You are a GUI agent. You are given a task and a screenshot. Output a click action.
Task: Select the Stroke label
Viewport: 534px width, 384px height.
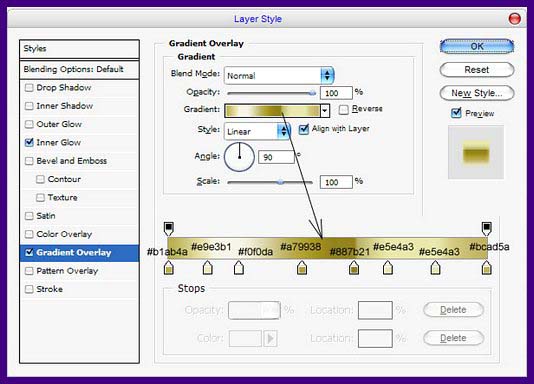click(49, 289)
